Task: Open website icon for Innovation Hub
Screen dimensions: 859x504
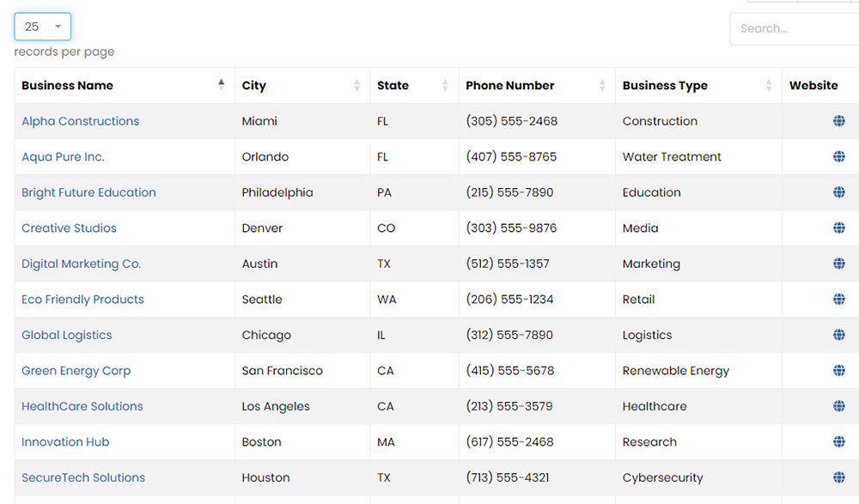Action: (x=838, y=441)
